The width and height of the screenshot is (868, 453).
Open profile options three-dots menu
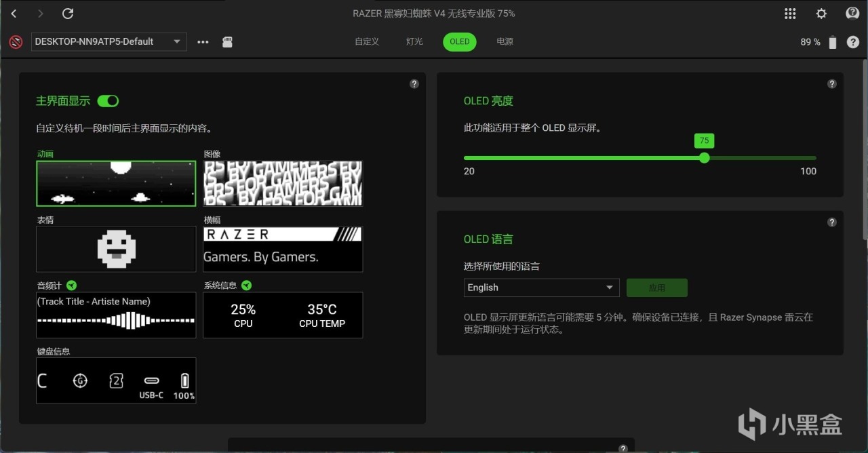(x=203, y=42)
